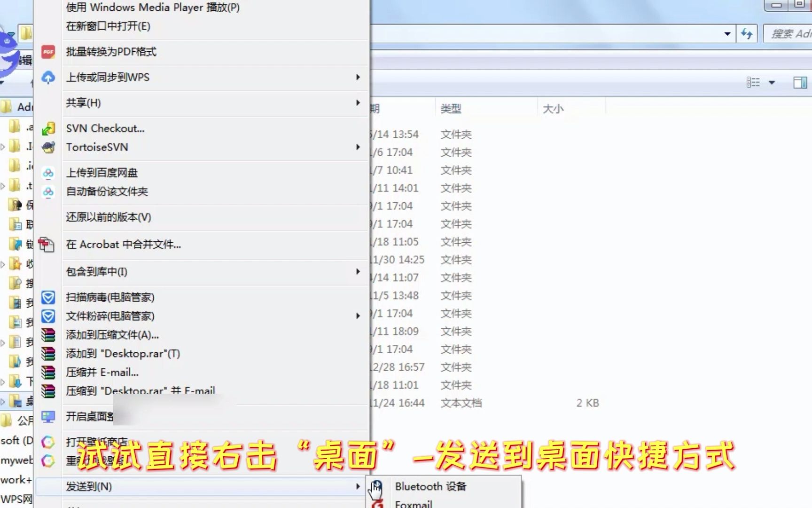812x508 pixels.
Task: Select 还原以前的版本(V) menu entry
Action: point(108,217)
